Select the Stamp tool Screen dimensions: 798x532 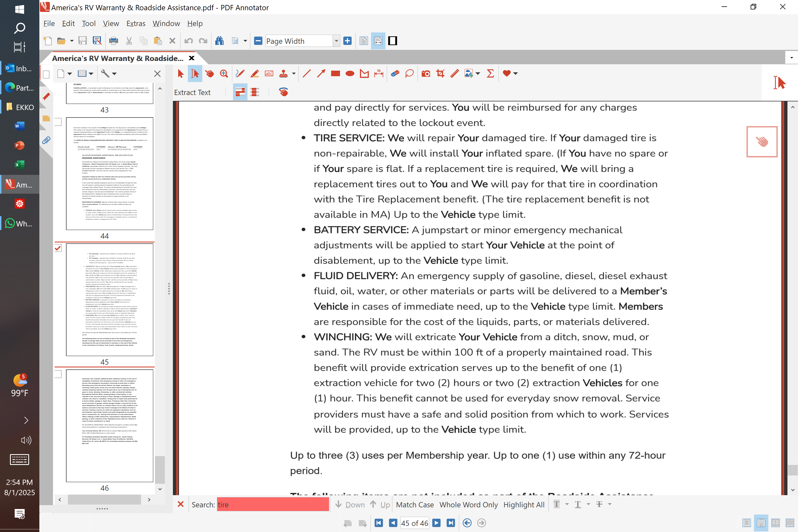[x=283, y=73]
